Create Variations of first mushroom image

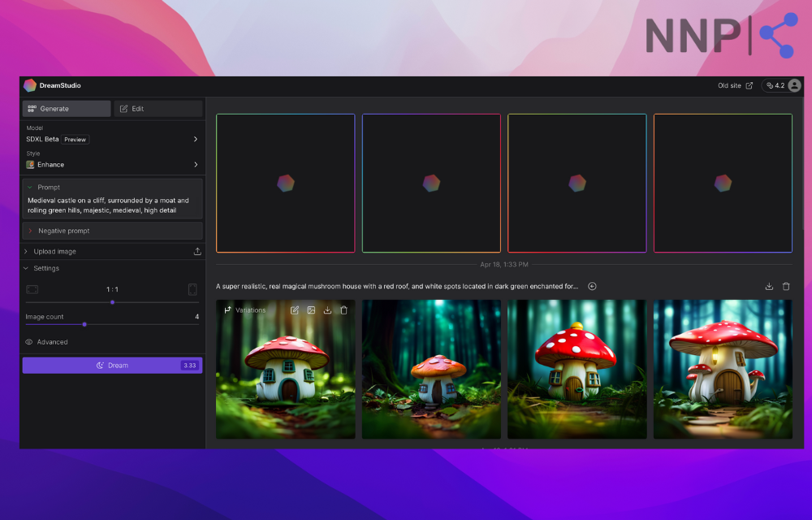click(244, 310)
